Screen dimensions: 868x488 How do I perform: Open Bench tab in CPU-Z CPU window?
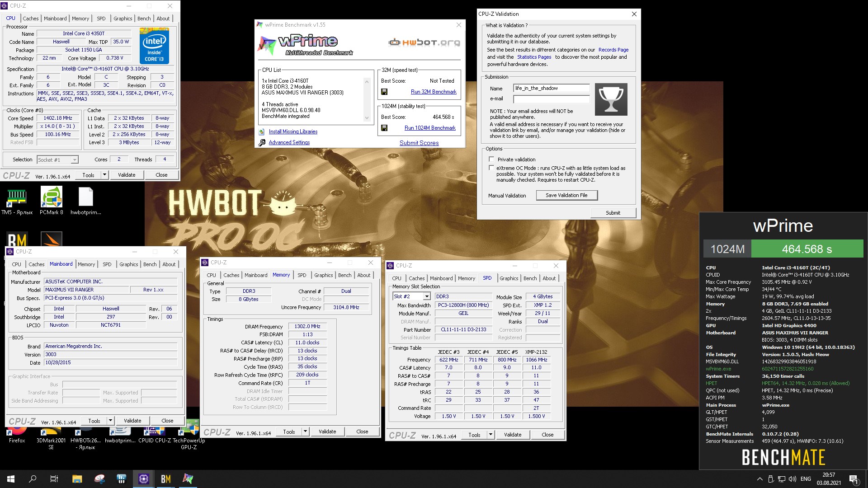pyautogui.click(x=144, y=19)
